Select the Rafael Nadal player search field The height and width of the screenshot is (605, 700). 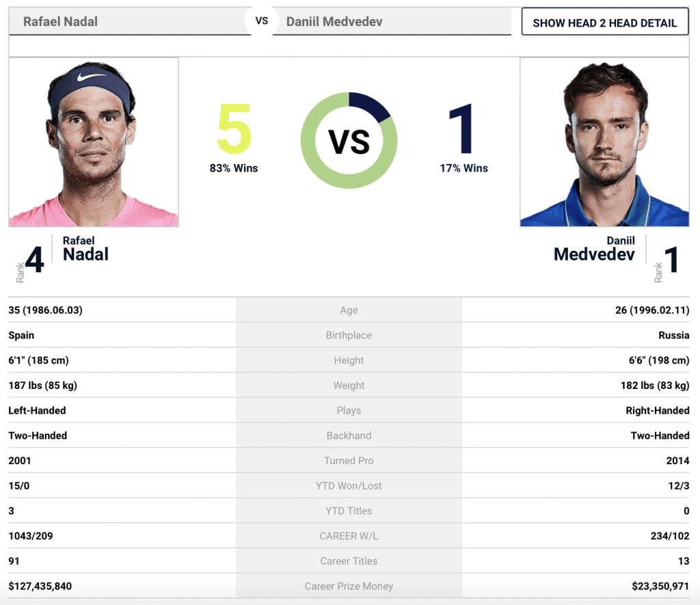(x=129, y=21)
